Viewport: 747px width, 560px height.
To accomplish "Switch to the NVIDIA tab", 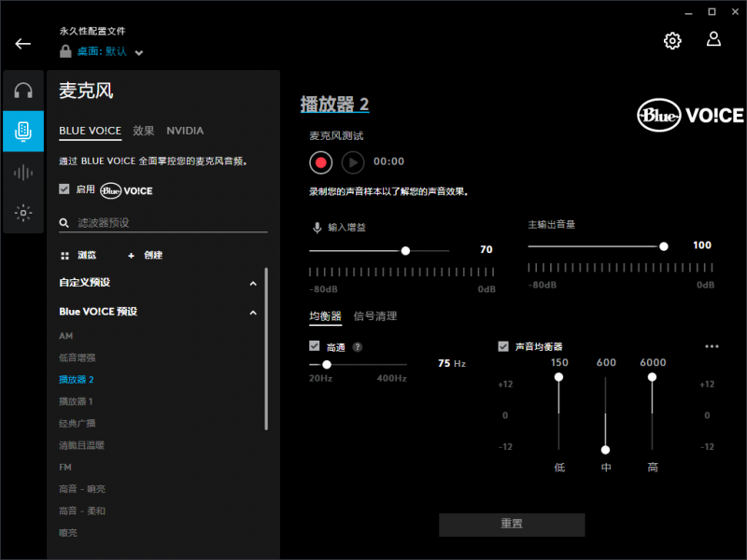I will (x=185, y=131).
